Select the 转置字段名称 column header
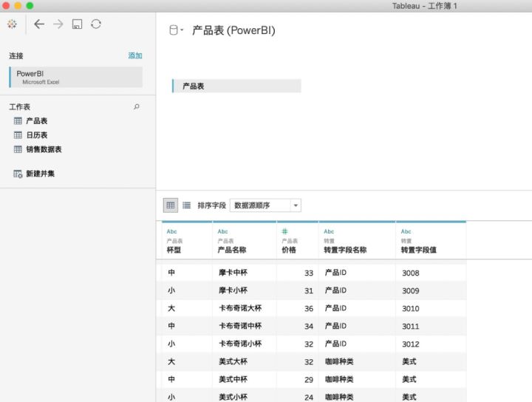This screenshot has width=532, height=402. point(357,241)
